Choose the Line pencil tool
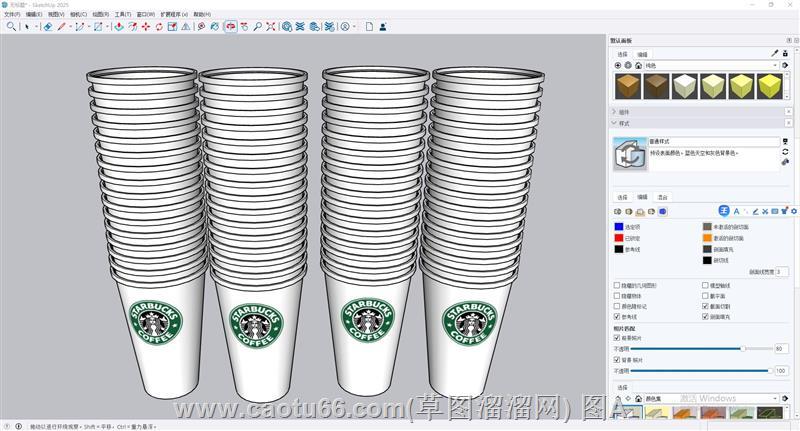 tap(62, 27)
